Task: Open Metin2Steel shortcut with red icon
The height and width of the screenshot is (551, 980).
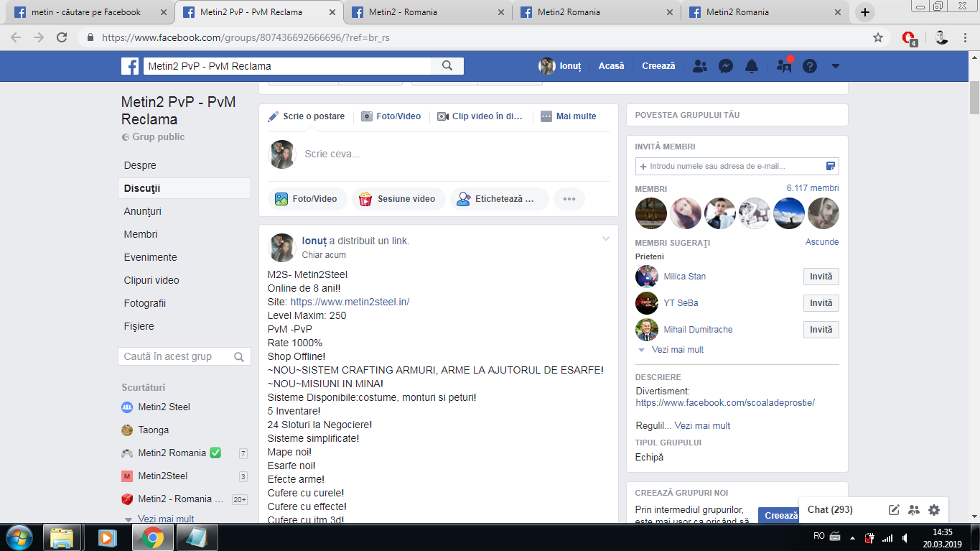Action: (x=163, y=476)
